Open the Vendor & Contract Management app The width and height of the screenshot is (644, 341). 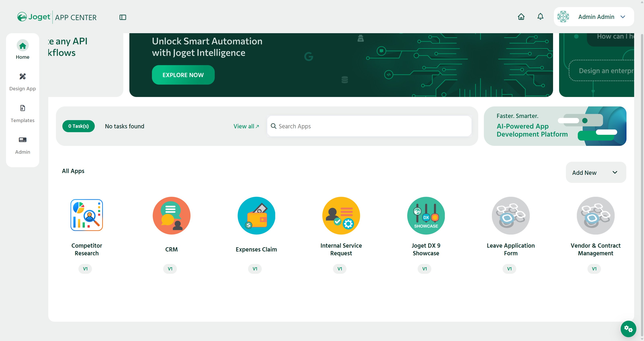(x=595, y=215)
